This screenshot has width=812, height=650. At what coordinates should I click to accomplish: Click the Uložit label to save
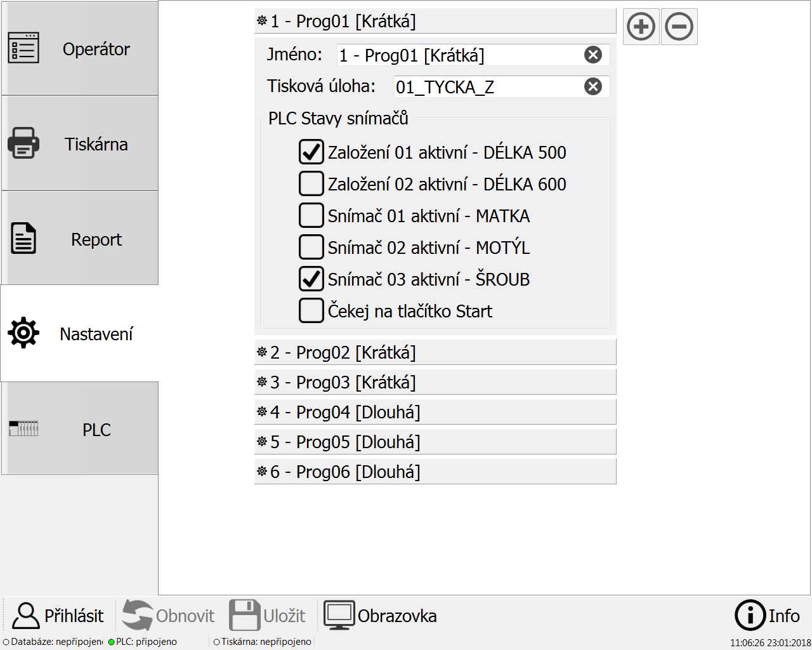click(x=284, y=616)
